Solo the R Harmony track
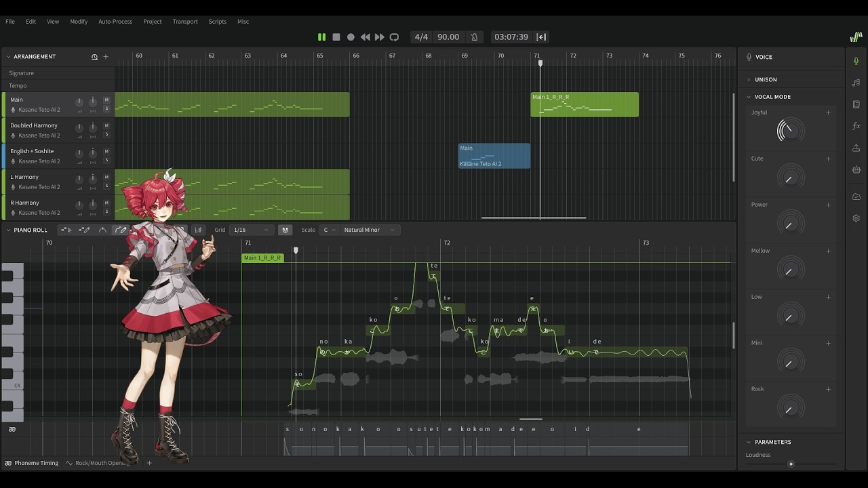 coord(106,211)
